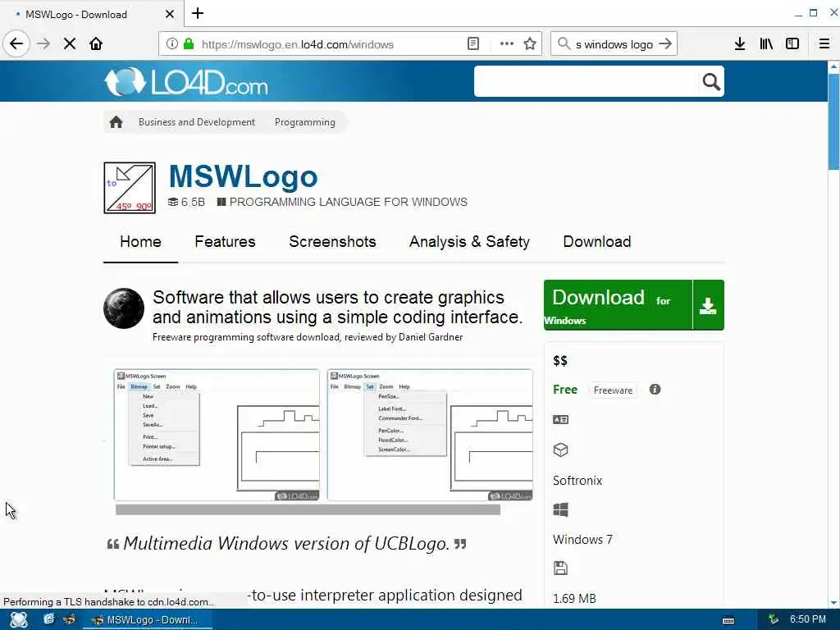
Task: Click the Windows 7 compatibility text
Action: pos(582,540)
